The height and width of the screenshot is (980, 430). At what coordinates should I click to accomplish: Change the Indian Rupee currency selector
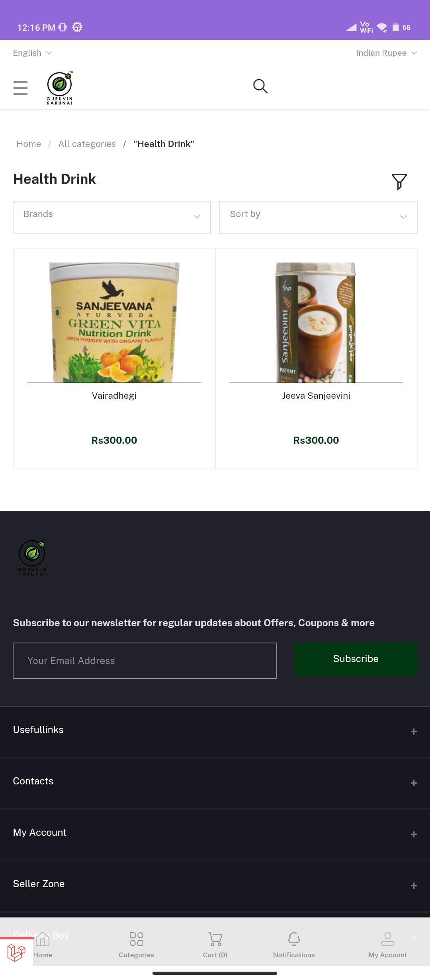pos(386,53)
